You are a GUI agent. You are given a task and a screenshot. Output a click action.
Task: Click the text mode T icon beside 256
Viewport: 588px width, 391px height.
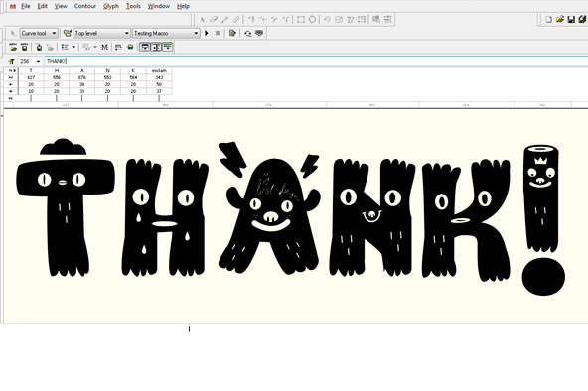(x=12, y=61)
